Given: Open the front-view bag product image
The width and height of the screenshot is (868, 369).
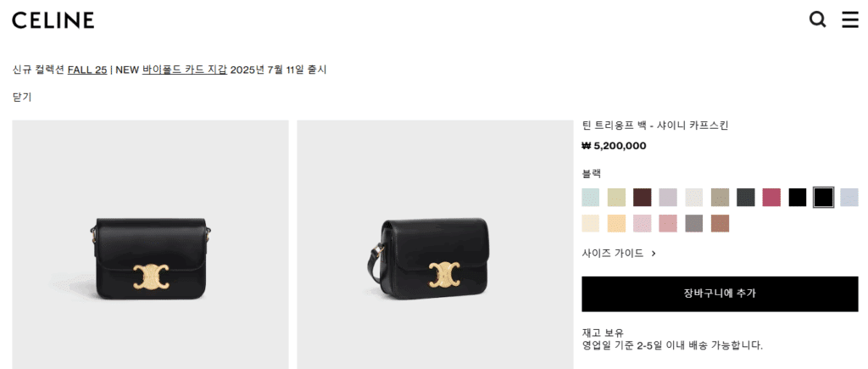Looking at the screenshot, I should point(151,244).
